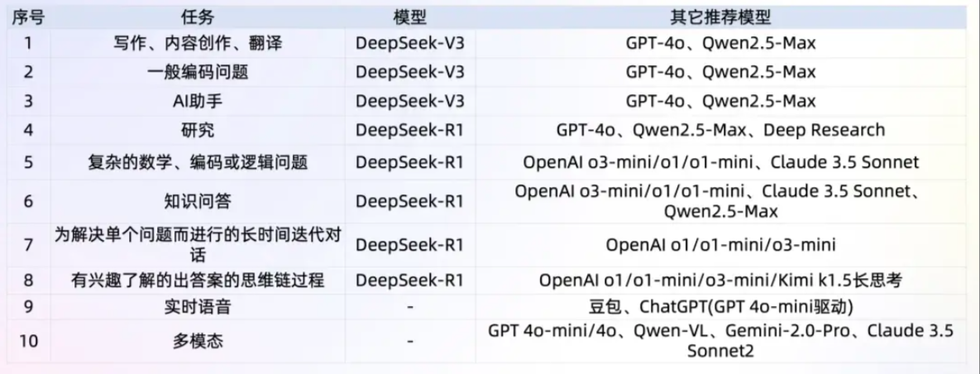Click the recommended models cell in row 1
The height and width of the screenshot is (374, 980).
720,44
